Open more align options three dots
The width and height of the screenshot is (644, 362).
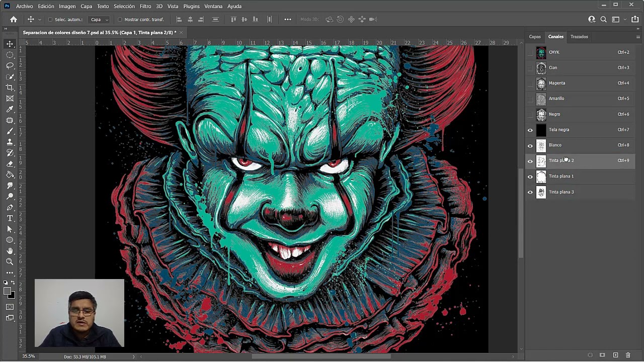288,20
